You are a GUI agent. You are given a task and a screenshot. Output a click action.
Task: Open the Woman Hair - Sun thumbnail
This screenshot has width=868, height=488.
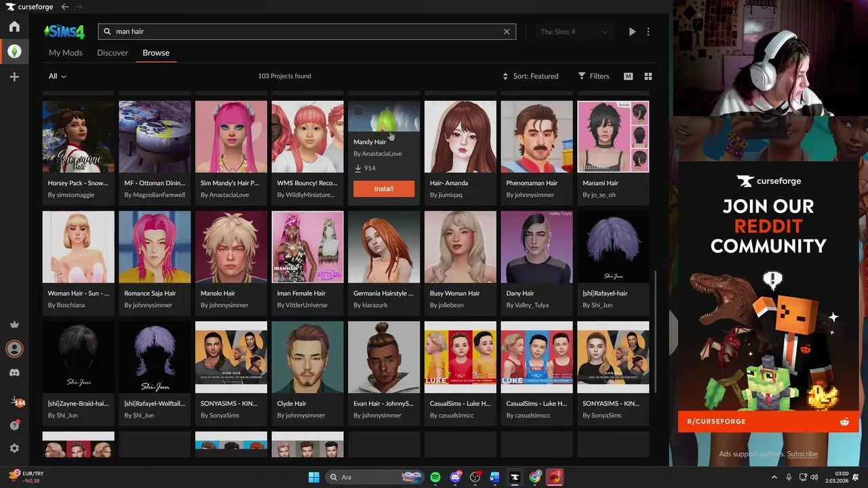[79, 247]
